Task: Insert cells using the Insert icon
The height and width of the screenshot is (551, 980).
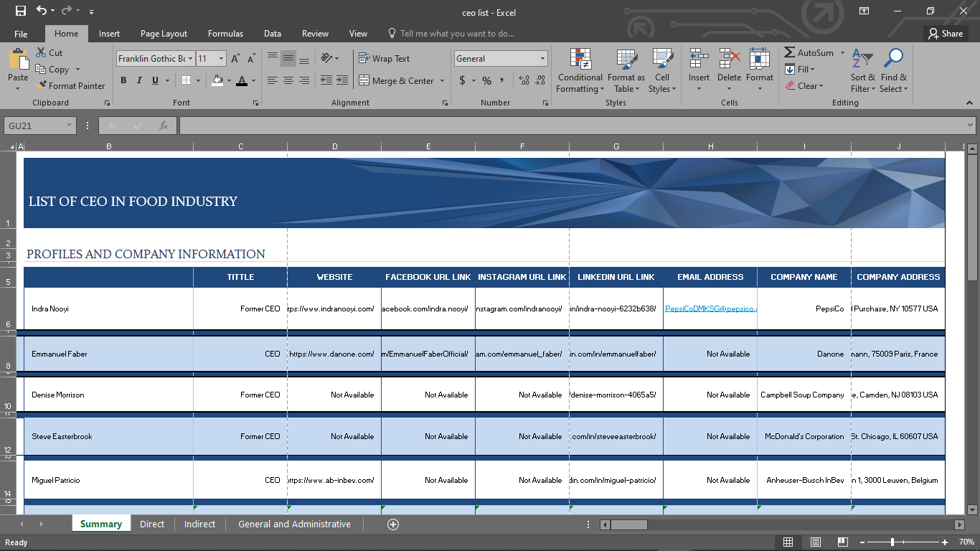Action: tap(699, 59)
